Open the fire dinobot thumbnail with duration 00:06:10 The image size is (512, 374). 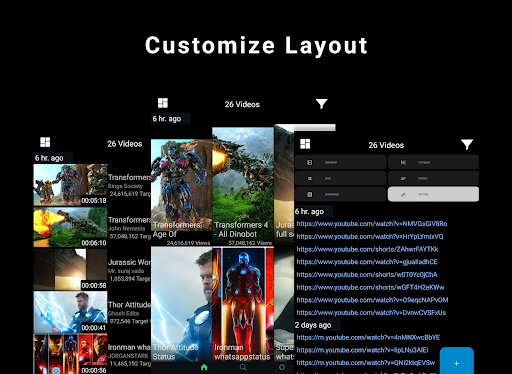70,227
